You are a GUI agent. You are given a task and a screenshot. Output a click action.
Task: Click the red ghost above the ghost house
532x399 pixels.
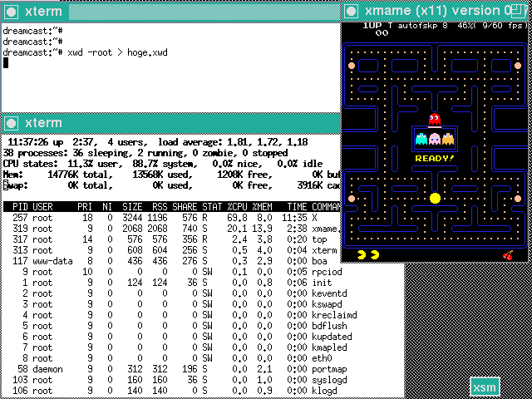point(434,119)
